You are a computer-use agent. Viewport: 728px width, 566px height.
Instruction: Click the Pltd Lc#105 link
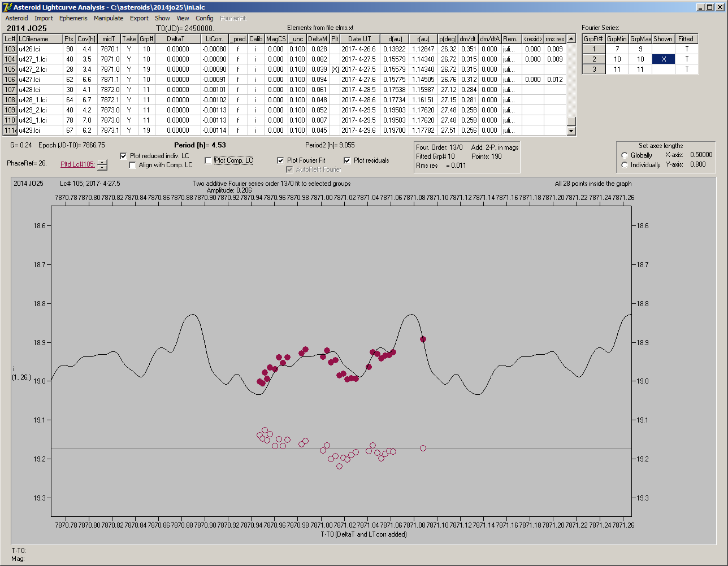(77, 164)
